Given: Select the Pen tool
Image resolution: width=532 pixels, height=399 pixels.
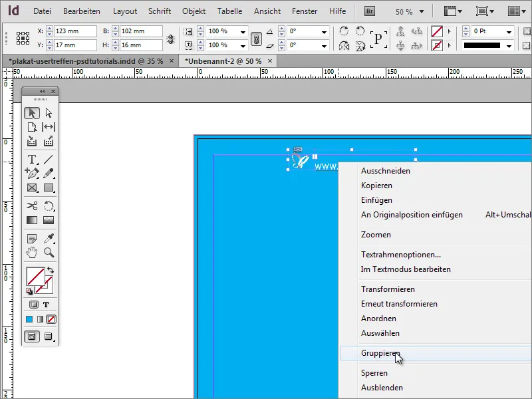Looking at the screenshot, I should coord(32,174).
